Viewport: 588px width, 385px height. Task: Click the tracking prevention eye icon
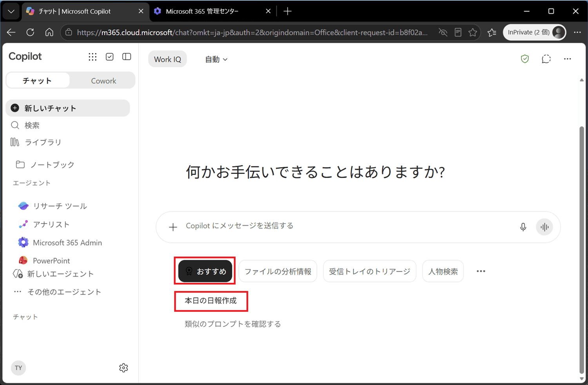click(443, 33)
